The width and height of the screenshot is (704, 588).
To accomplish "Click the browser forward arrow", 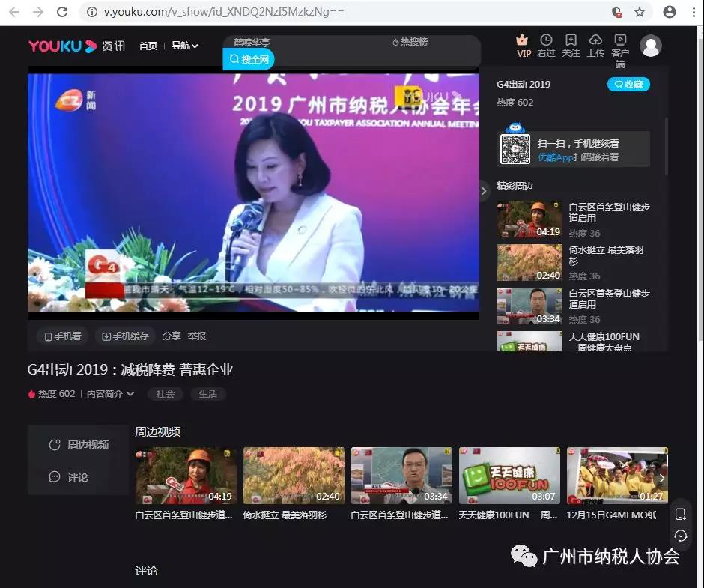I will click(38, 12).
